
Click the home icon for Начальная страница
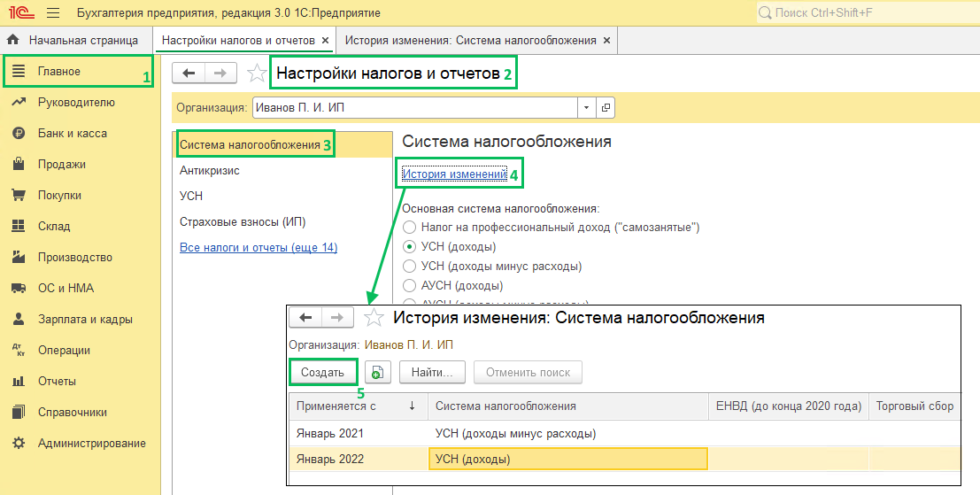click(13, 41)
